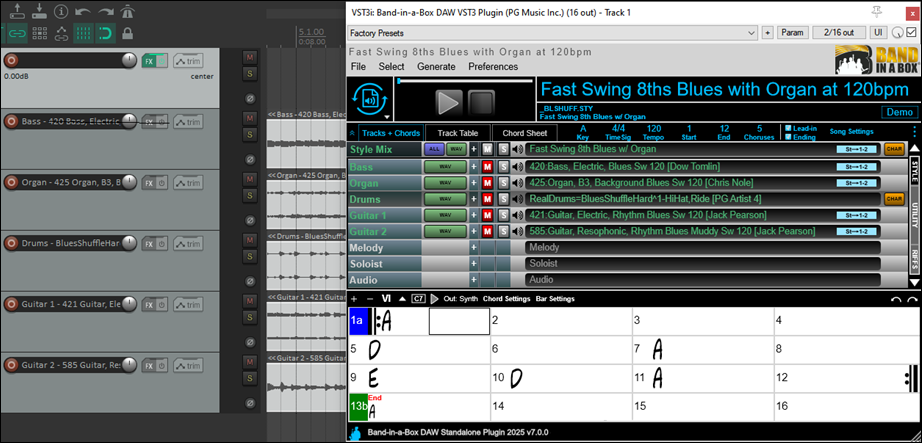
Task: Click the undo arrow in Reaper toolbar
Action: click(83, 11)
